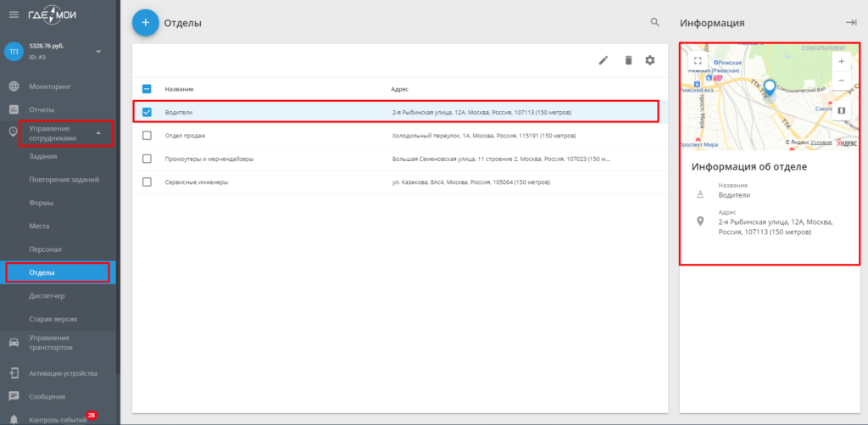Open search in Отделы header

[x=655, y=22]
